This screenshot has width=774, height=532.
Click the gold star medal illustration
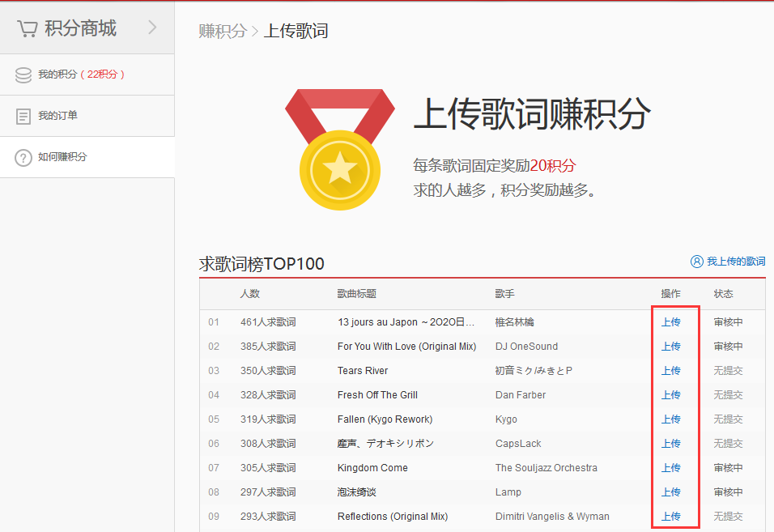tap(341, 171)
